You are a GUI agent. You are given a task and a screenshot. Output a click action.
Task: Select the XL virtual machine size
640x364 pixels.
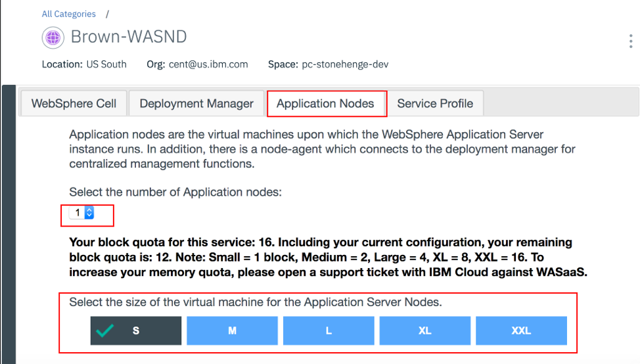pyautogui.click(x=424, y=330)
